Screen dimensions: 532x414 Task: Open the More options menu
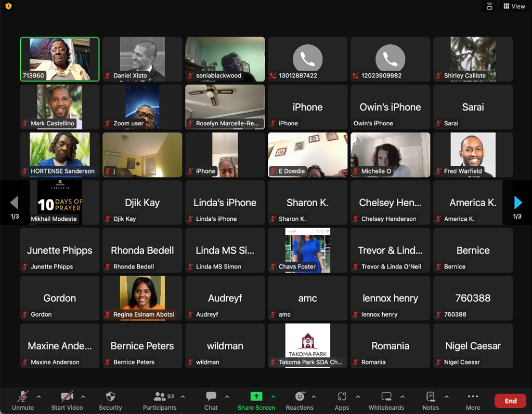coord(473,400)
